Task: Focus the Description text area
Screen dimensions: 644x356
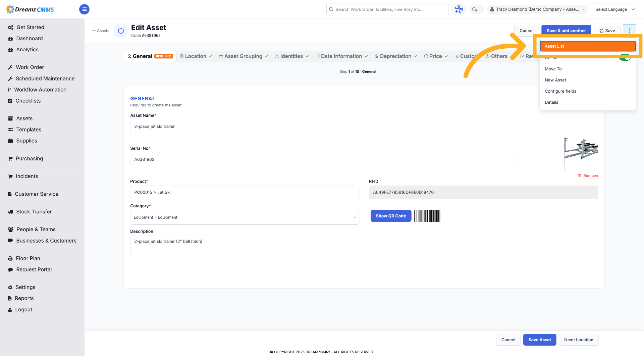Action: (x=364, y=247)
